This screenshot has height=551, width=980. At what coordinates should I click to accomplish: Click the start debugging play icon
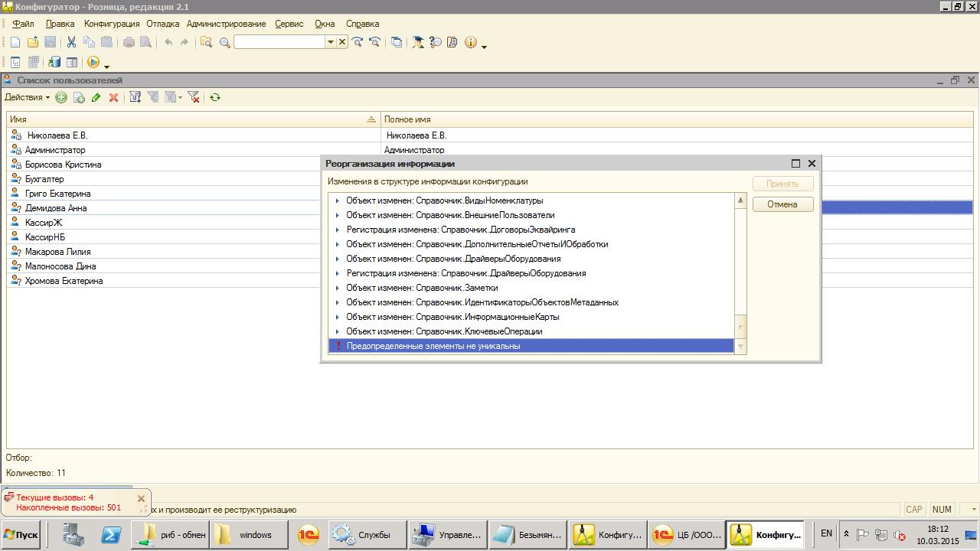93,63
